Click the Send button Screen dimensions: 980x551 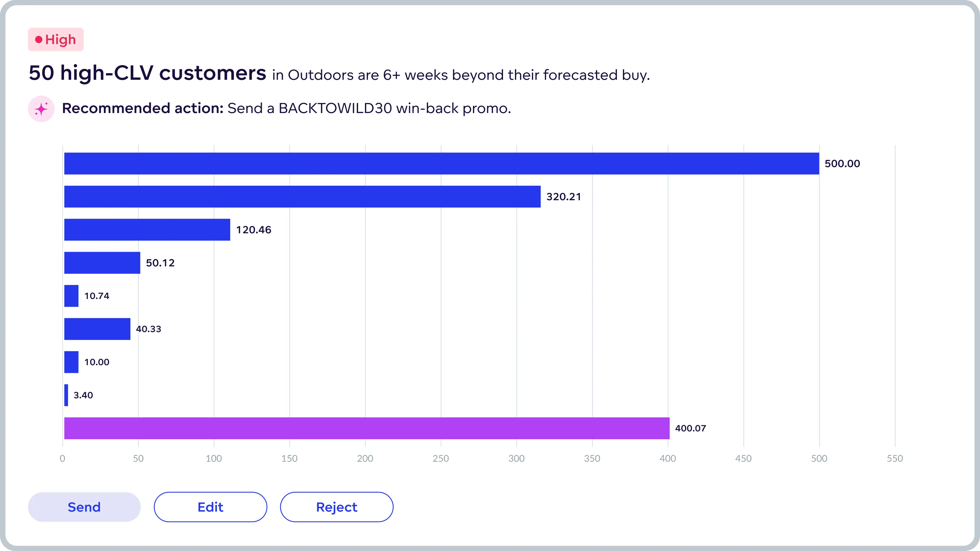(84, 507)
